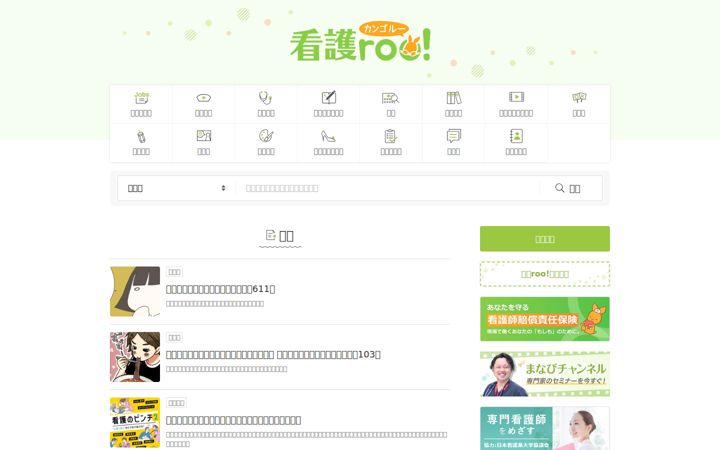The height and width of the screenshot is (450, 720).
Task: Open the 看護師賠償責任保険 banner
Action: click(545, 319)
